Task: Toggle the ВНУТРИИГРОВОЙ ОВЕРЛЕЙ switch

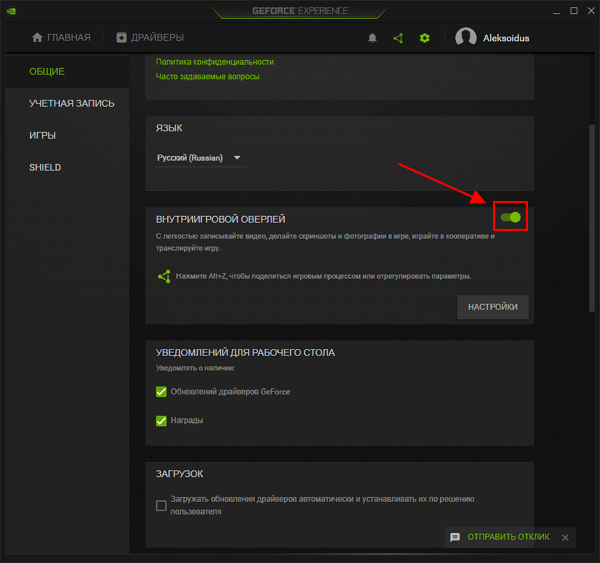Action: coord(511,217)
